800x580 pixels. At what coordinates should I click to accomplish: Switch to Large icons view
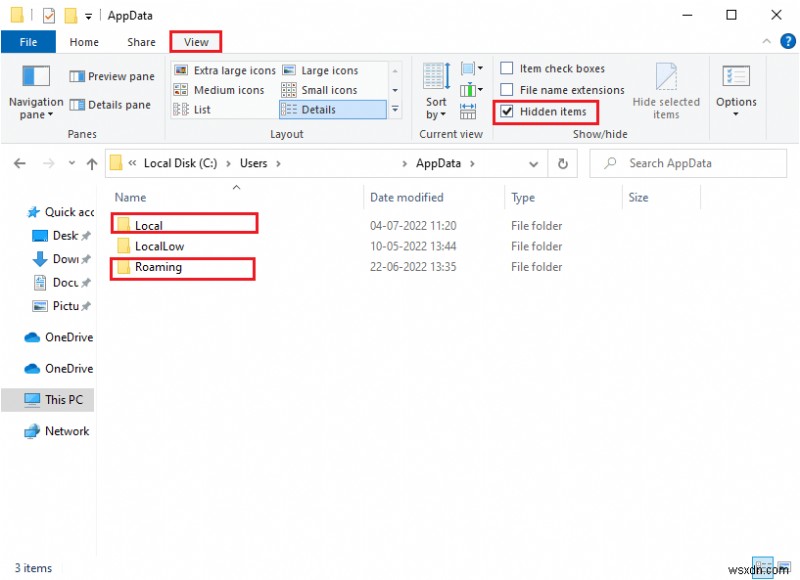coord(330,70)
